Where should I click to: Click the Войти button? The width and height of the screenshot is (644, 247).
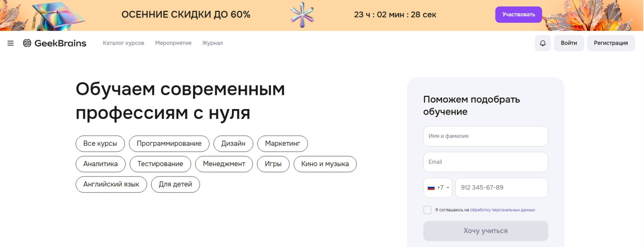click(x=568, y=43)
